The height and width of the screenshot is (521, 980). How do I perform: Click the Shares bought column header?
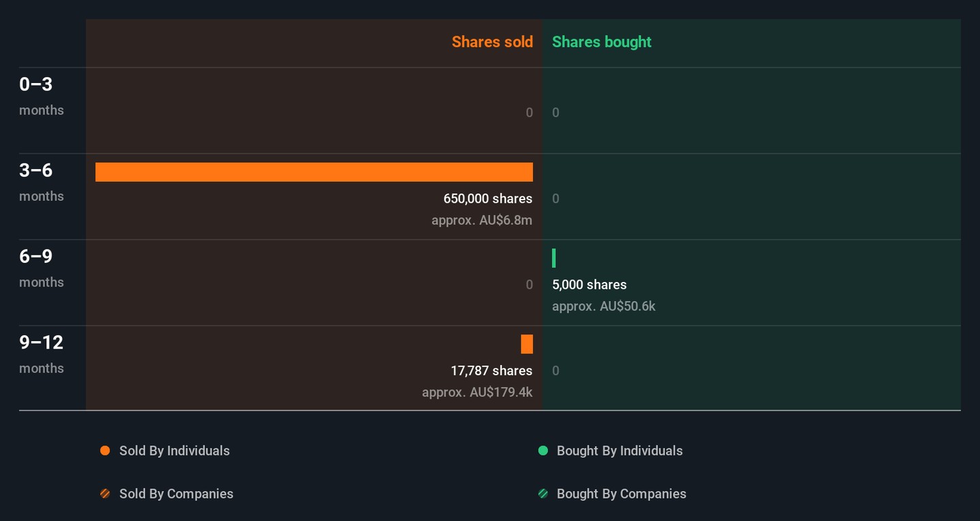click(x=602, y=42)
